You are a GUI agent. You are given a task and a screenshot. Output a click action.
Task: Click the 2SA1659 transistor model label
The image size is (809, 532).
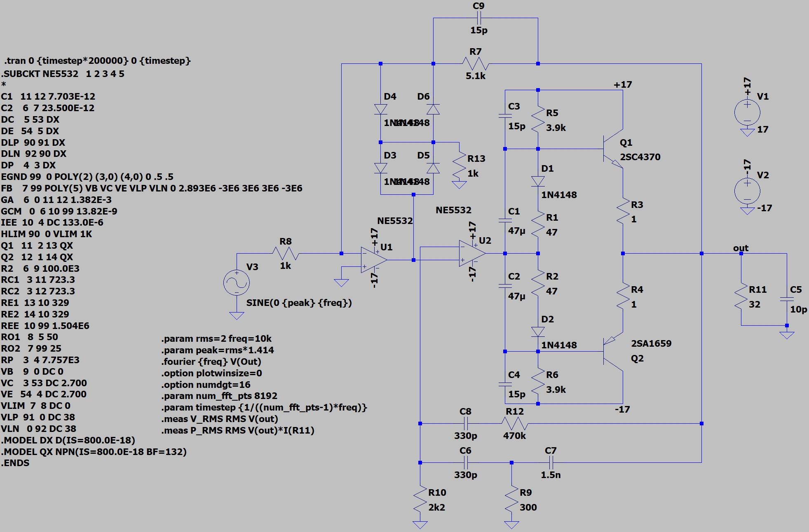click(651, 343)
